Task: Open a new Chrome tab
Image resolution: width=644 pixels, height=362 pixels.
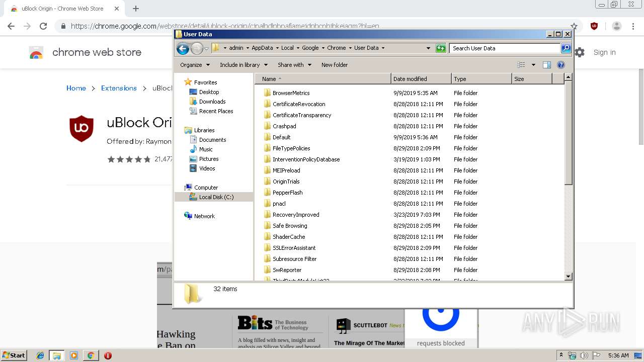Action: tap(136, 9)
